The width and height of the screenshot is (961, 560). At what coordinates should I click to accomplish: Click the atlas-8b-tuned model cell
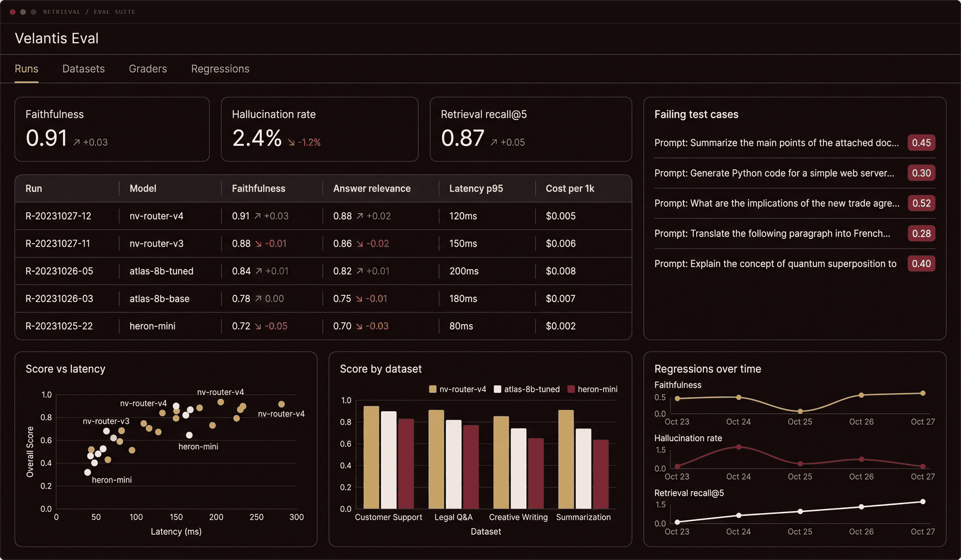[162, 271]
